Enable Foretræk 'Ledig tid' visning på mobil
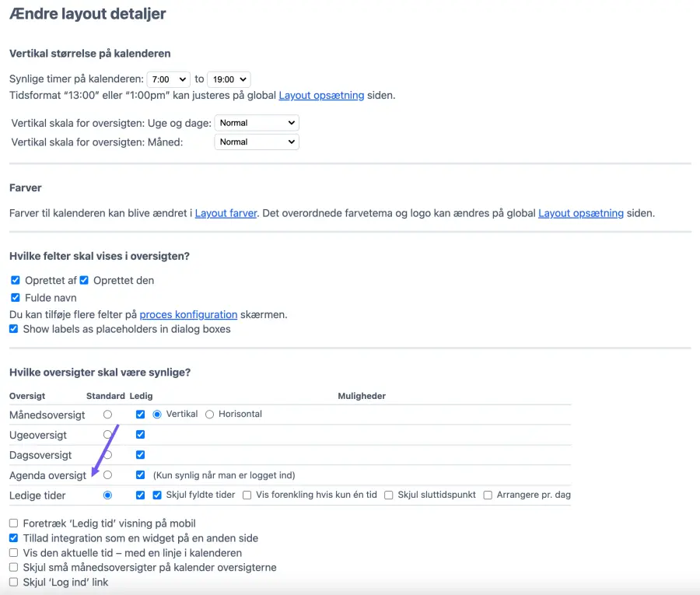The height and width of the screenshot is (595, 700). (x=14, y=523)
